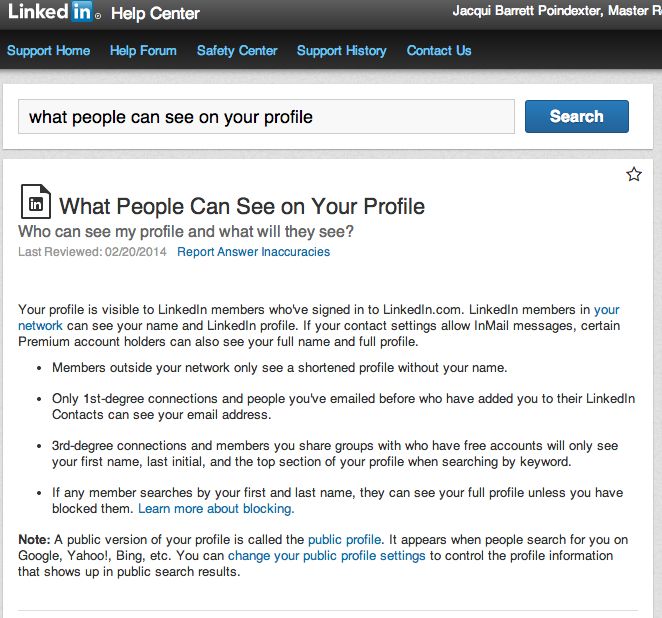Open the Contact Us page
Viewport: 662px width, 618px height.
point(439,51)
